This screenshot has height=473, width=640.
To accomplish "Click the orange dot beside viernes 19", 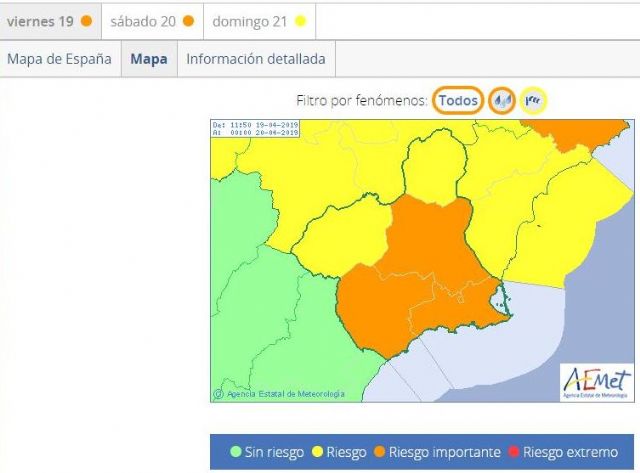I will 87,21.
